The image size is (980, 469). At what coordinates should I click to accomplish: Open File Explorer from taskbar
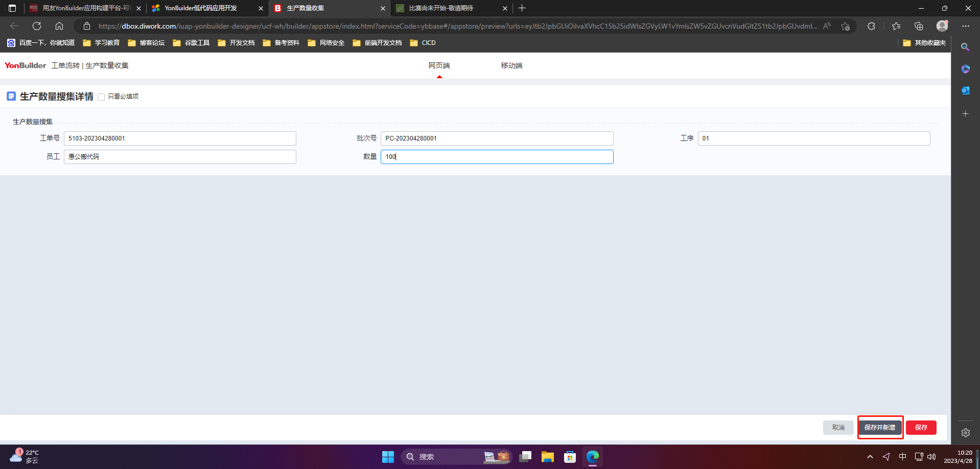[x=548, y=457]
